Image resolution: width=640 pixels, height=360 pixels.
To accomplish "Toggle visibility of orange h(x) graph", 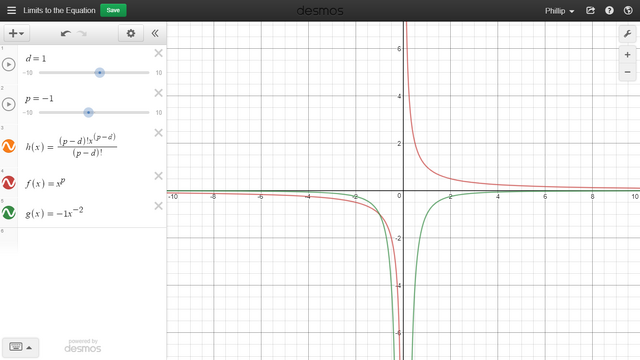I will click(9, 146).
